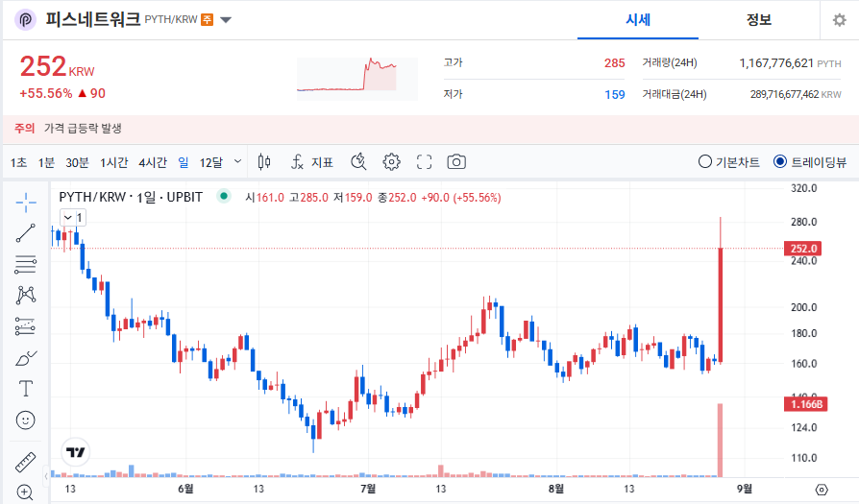Viewport: 859px width, 504px height.
Task: Open the price scale settings target icon
Action: [x=822, y=490]
